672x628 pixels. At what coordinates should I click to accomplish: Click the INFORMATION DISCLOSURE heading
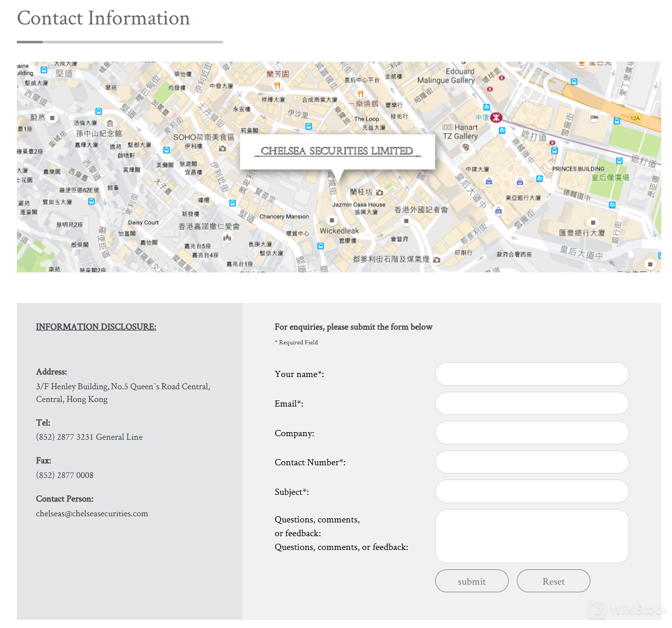[x=96, y=327]
